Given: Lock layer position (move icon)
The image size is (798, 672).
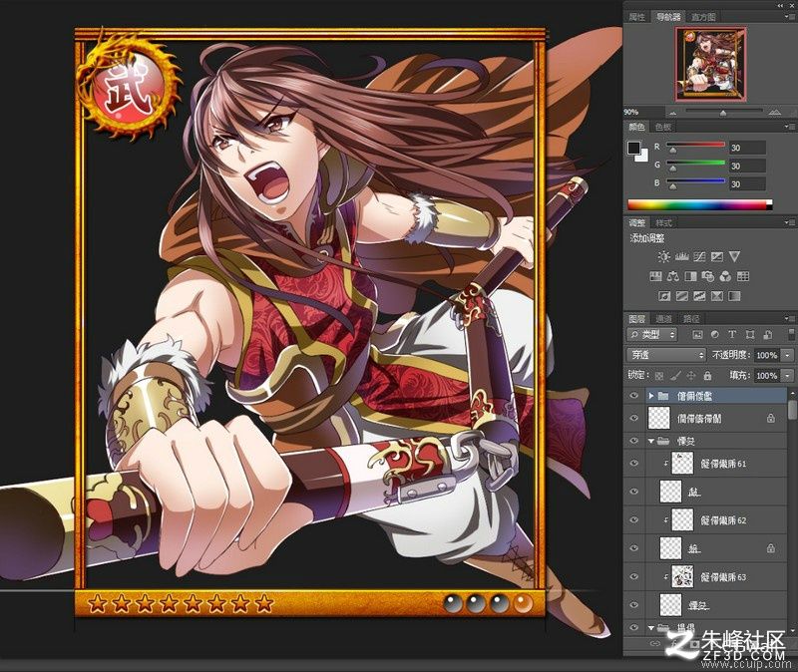Looking at the screenshot, I should 691,376.
